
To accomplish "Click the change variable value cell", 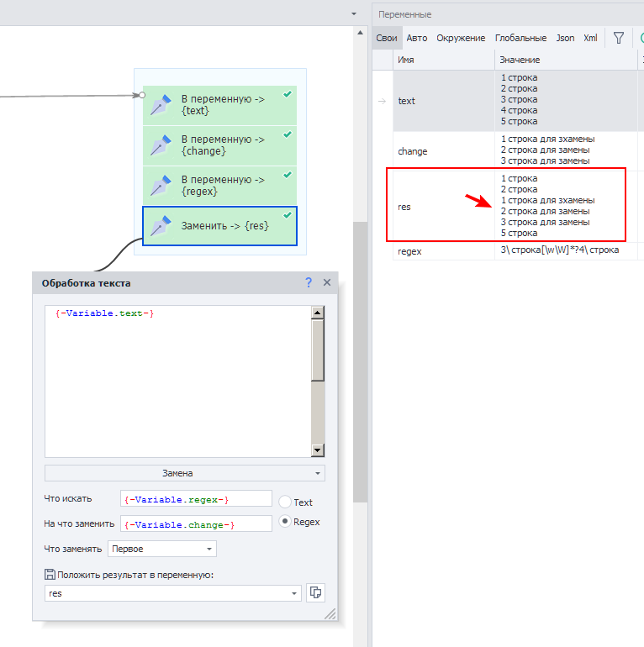I will 566,150.
